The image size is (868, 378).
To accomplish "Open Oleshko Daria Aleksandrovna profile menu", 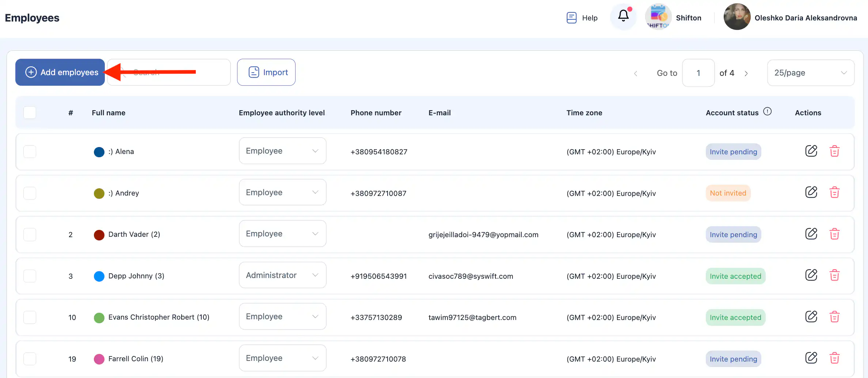I will [790, 18].
